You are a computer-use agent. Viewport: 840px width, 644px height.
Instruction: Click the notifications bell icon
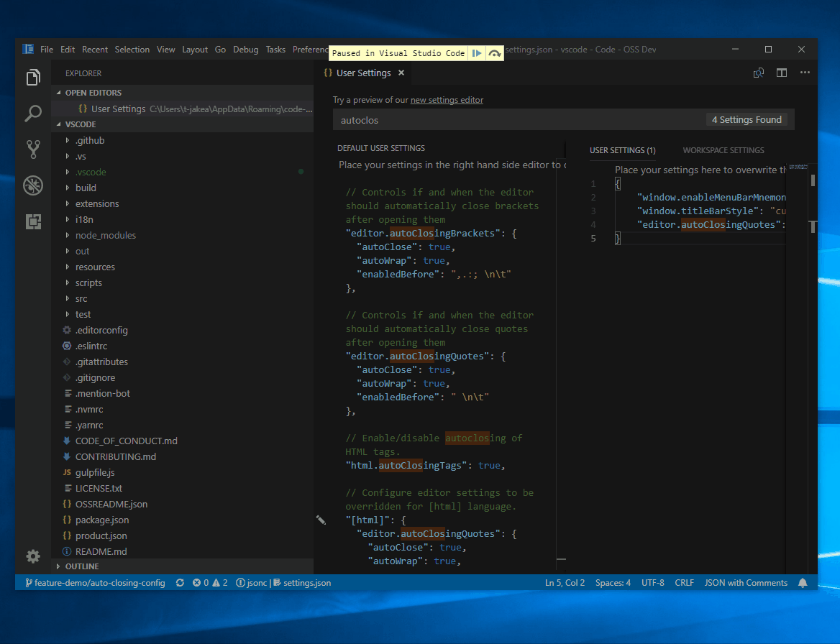pos(803,583)
